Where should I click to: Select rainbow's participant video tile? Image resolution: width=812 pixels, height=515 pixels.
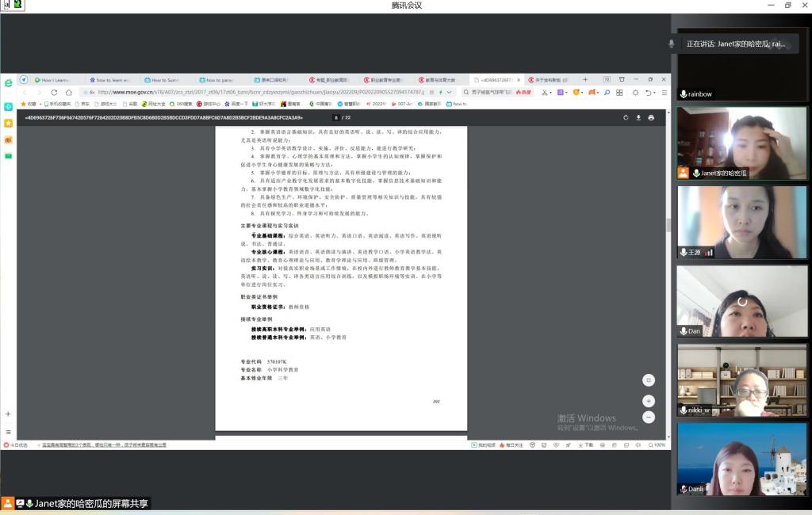tap(741, 66)
